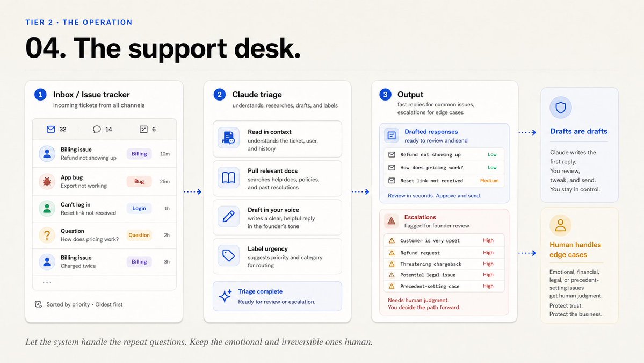Viewport: 644px width, 363px height.
Task: Open the 'Reset link not received' drafted response
Action: point(444,181)
